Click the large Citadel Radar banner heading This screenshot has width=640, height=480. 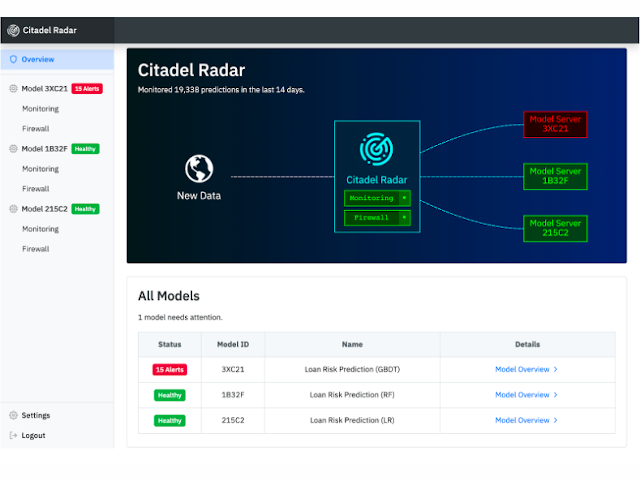[x=191, y=70]
